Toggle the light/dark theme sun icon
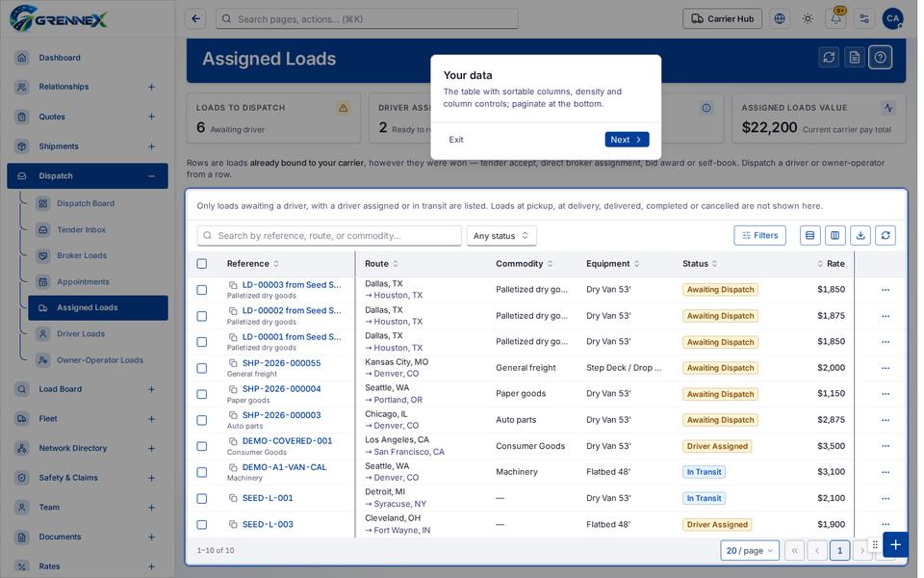The width and height of the screenshot is (924, 578). point(808,18)
